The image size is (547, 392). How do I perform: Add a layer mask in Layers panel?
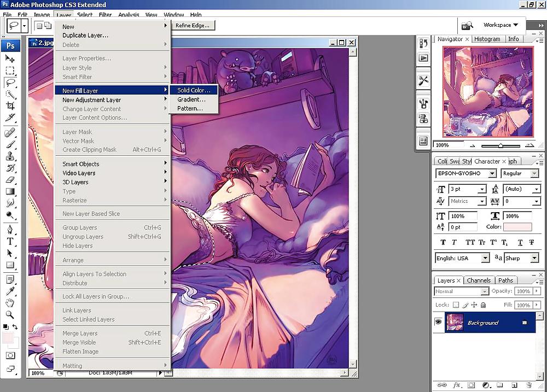(x=471, y=385)
